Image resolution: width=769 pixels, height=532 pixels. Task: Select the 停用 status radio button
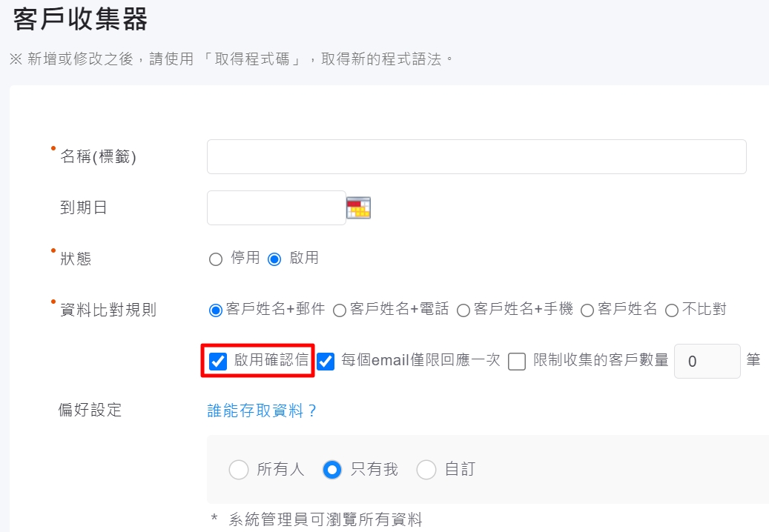(216, 259)
